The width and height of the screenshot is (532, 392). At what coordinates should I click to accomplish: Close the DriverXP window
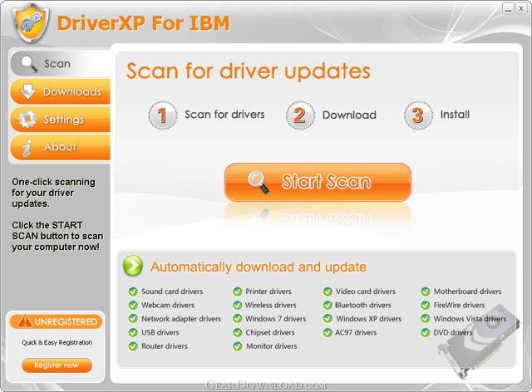pos(521,8)
